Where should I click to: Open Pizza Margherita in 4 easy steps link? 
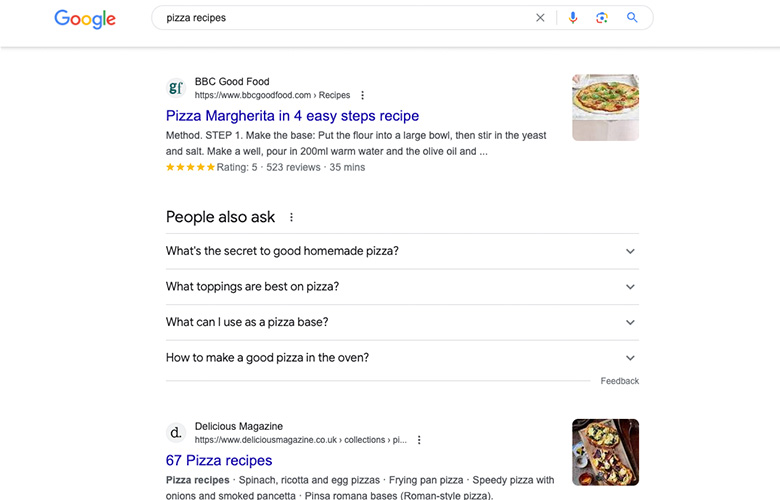292,116
